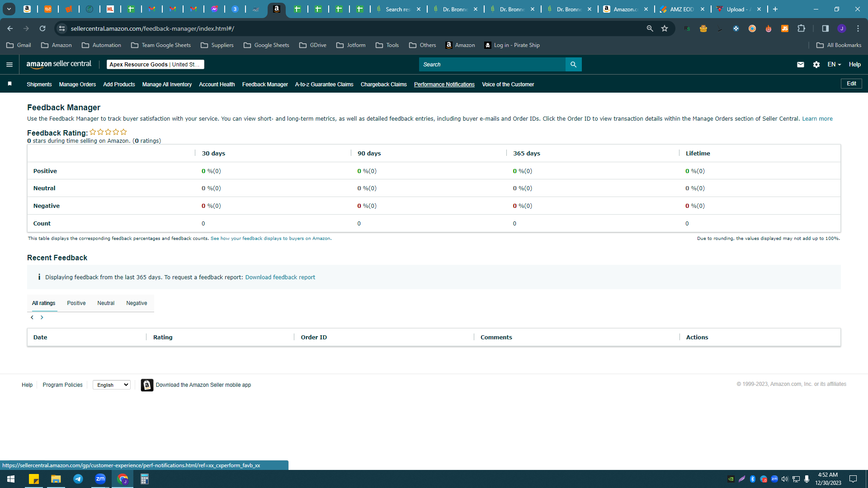The image size is (868, 488).
Task: Open the EN language dropdown
Action: click(834, 65)
